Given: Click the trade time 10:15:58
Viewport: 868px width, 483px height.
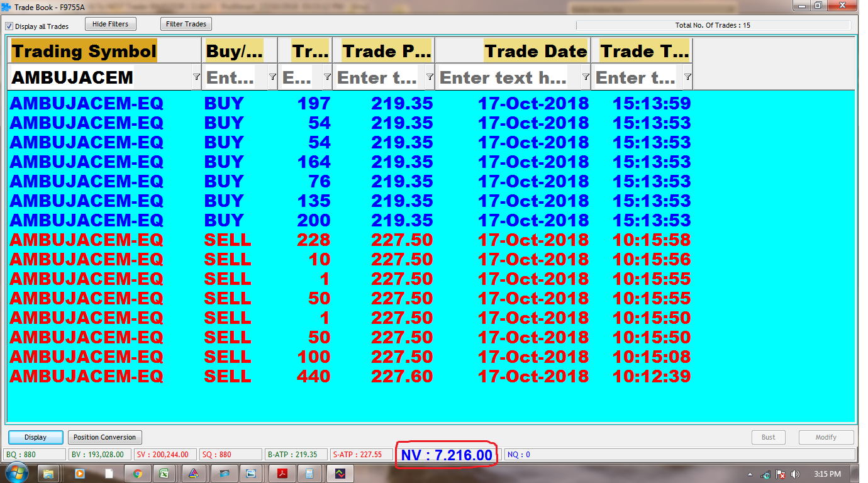Looking at the screenshot, I should [x=652, y=240].
